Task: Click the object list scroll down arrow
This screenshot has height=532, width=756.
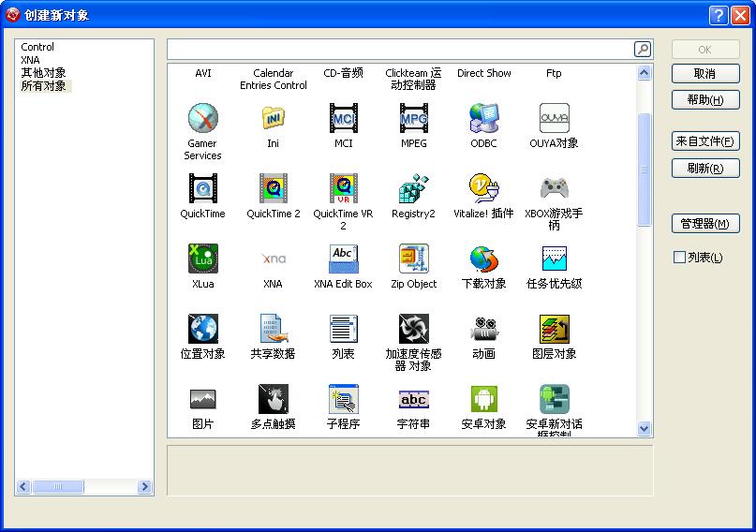Action: (x=645, y=428)
